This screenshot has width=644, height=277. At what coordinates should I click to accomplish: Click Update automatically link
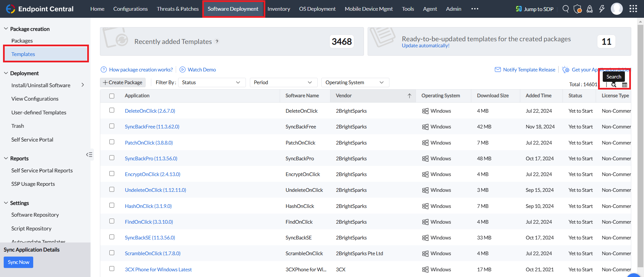click(426, 46)
